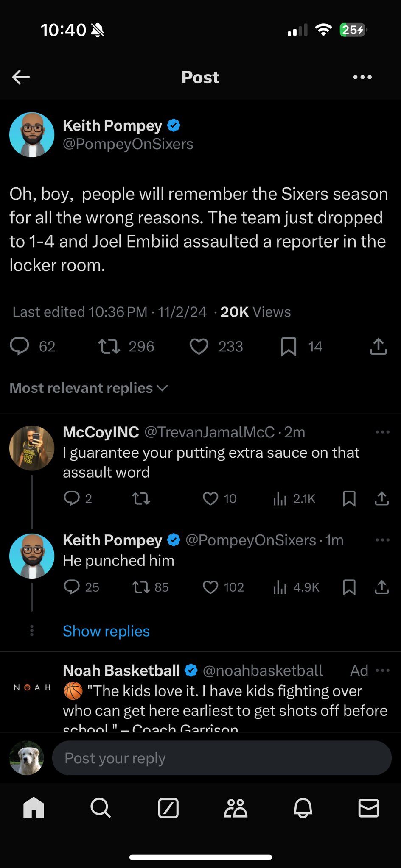Reply to main post using comment icon

click(x=20, y=347)
